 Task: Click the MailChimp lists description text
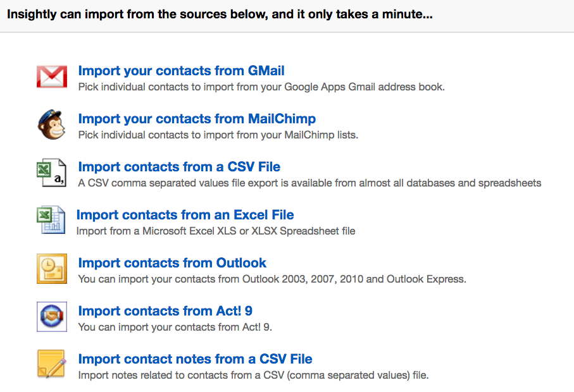[218, 135]
